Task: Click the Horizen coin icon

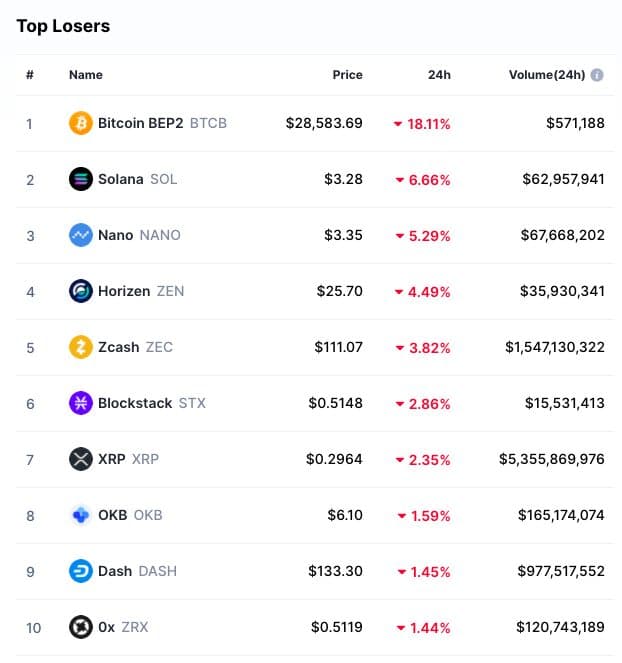Action: click(81, 292)
